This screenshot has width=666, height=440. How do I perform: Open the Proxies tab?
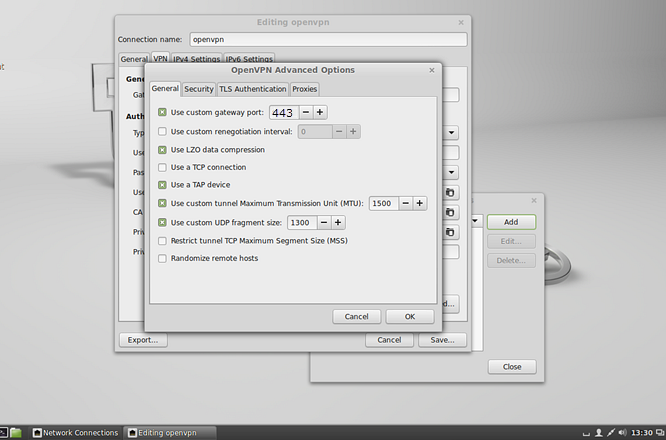tap(305, 89)
